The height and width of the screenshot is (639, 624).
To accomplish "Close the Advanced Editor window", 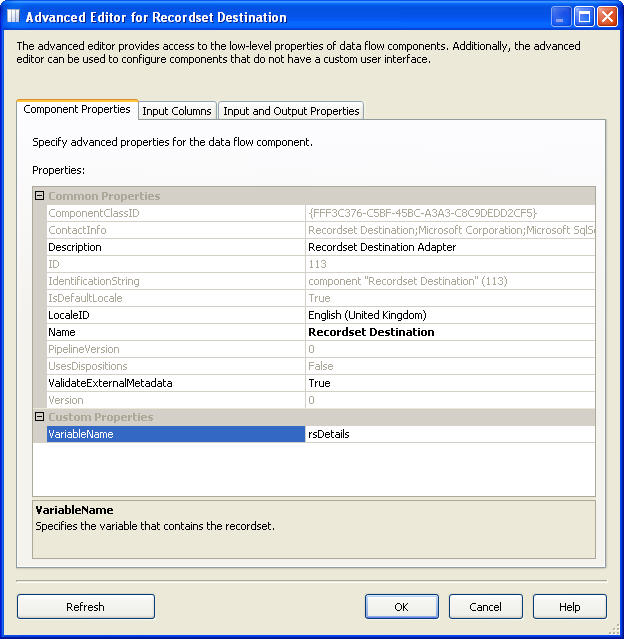I will click(607, 16).
